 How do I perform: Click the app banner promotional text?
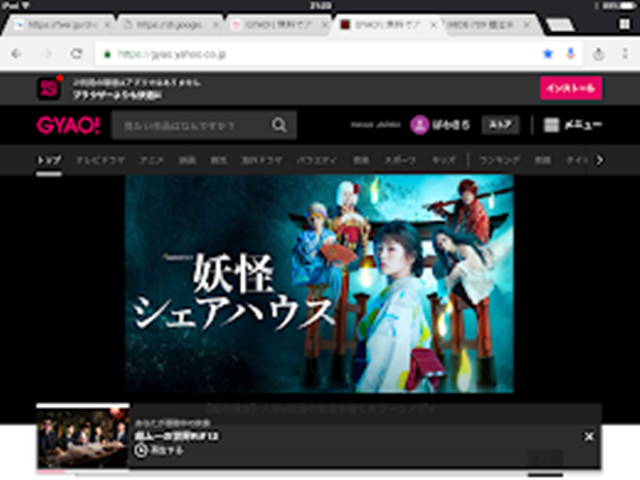click(x=137, y=89)
